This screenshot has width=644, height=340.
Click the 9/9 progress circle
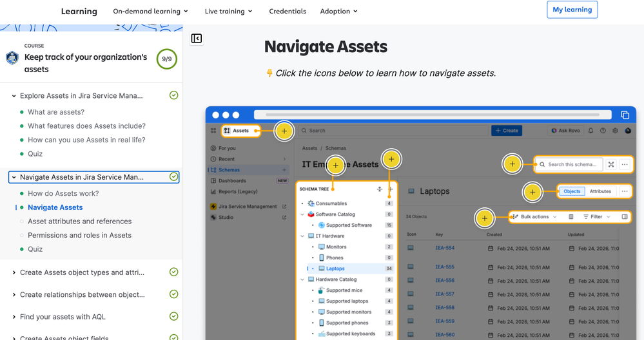(x=167, y=59)
